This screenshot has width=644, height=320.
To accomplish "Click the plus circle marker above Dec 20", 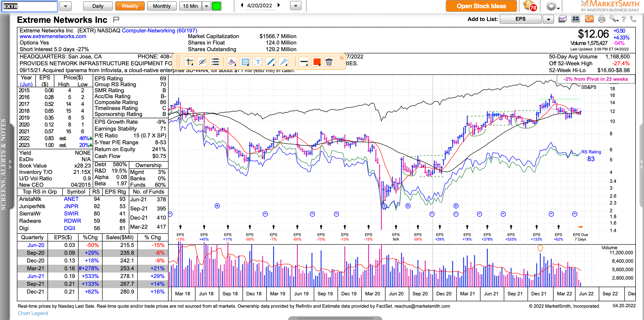I will (x=456, y=206).
